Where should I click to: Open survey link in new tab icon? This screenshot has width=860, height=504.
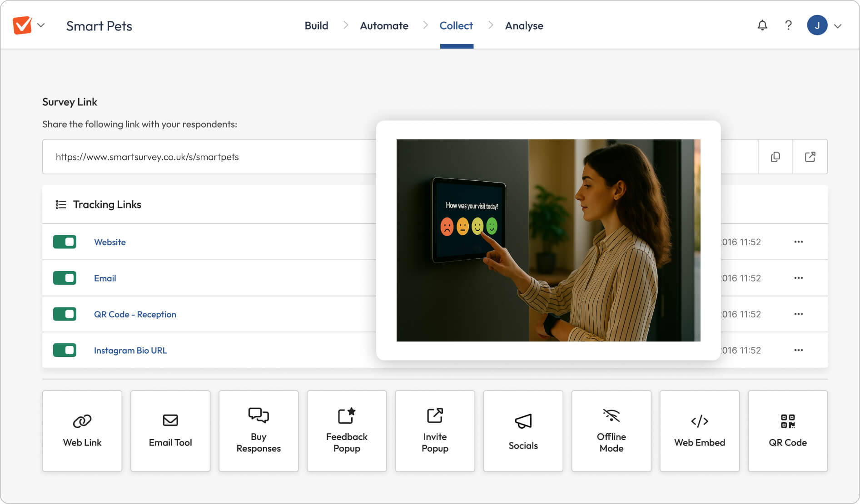(810, 157)
